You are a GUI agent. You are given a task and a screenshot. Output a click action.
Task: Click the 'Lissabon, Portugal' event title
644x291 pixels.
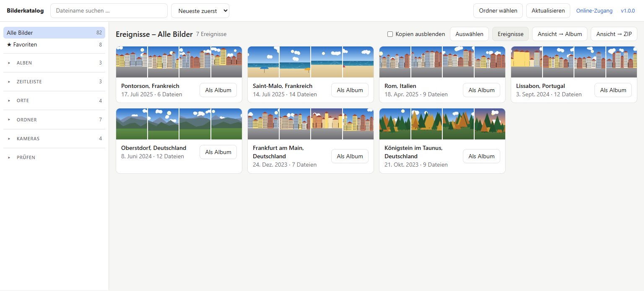(540, 86)
